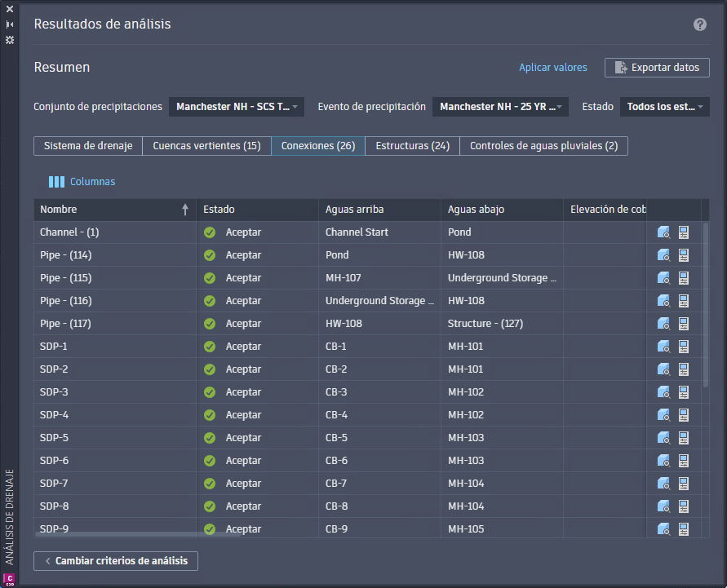The width and height of the screenshot is (727, 588).
Task: Zoom to object for Pipe - (117)
Action: tap(663, 324)
